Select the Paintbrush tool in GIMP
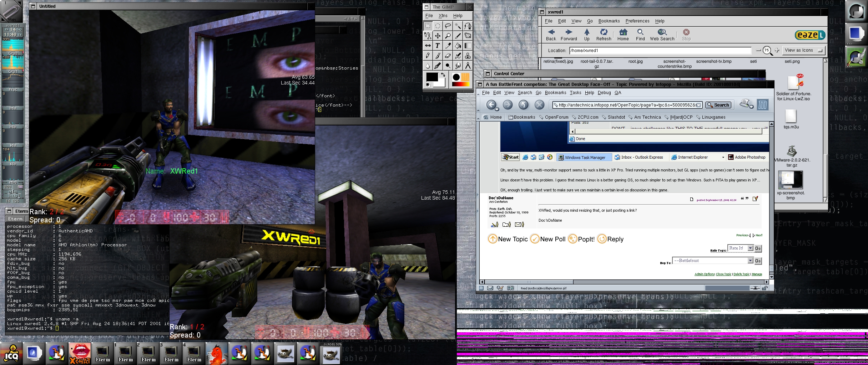 [438, 56]
